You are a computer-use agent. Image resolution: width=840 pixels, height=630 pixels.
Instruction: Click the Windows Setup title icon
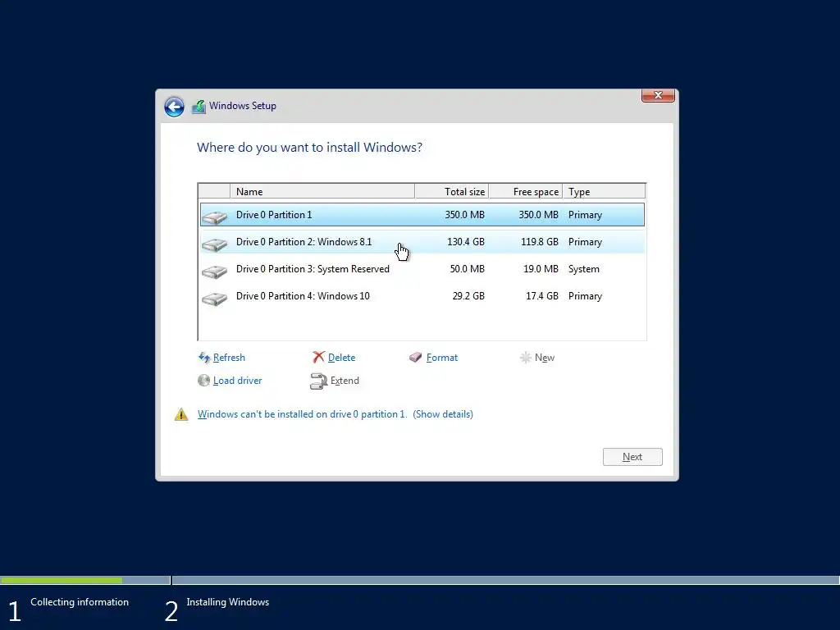coord(199,107)
